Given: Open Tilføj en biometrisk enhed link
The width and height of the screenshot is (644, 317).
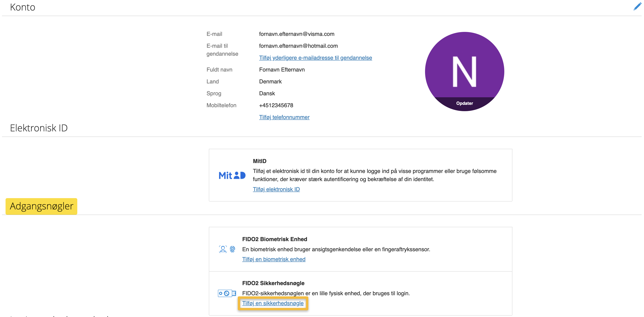Looking at the screenshot, I should [273, 259].
